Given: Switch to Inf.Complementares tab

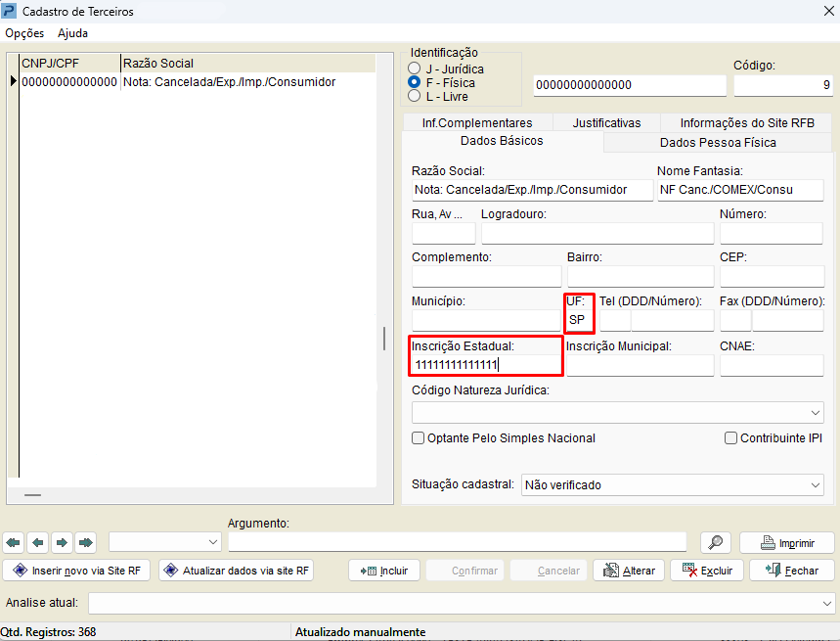Looking at the screenshot, I should 477,122.
